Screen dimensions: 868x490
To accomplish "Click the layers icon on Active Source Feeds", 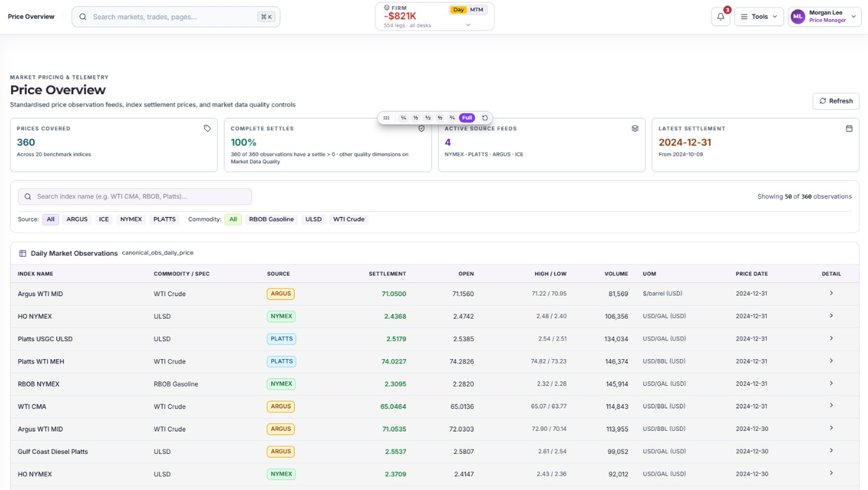I will [635, 128].
